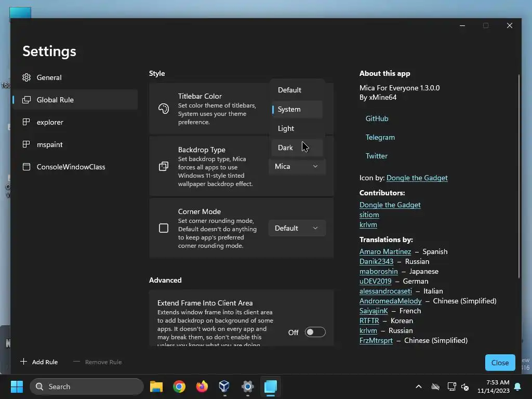Open the Backdrop Type Mica dropdown
Viewport: 532px width, 399px height.
(297, 166)
